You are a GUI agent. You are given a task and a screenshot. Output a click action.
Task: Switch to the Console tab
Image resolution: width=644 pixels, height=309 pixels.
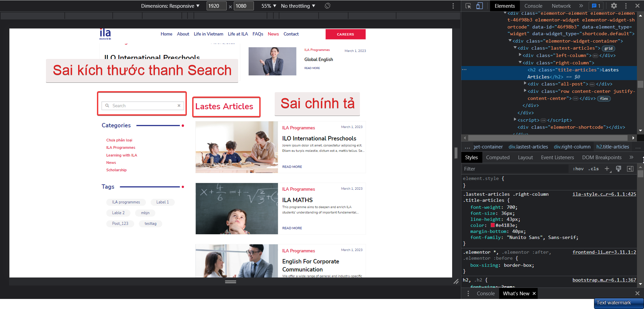[533, 6]
